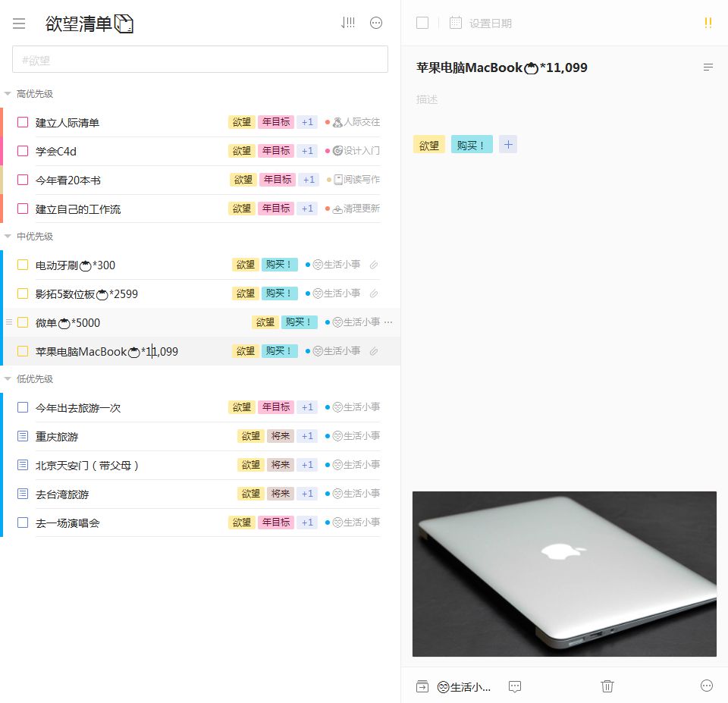Open note icon of 重庆旅游
728x703 pixels.
[x=22, y=436]
